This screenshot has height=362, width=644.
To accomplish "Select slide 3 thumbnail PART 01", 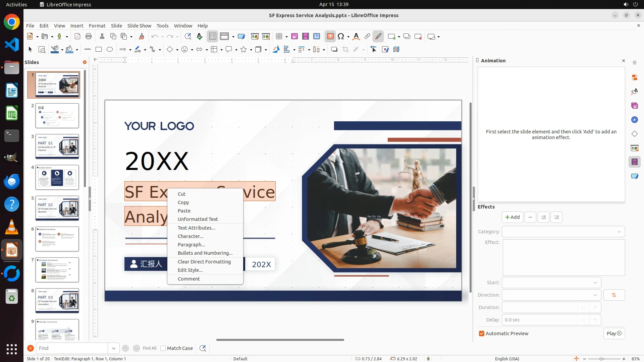I will click(x=57, y=146).
